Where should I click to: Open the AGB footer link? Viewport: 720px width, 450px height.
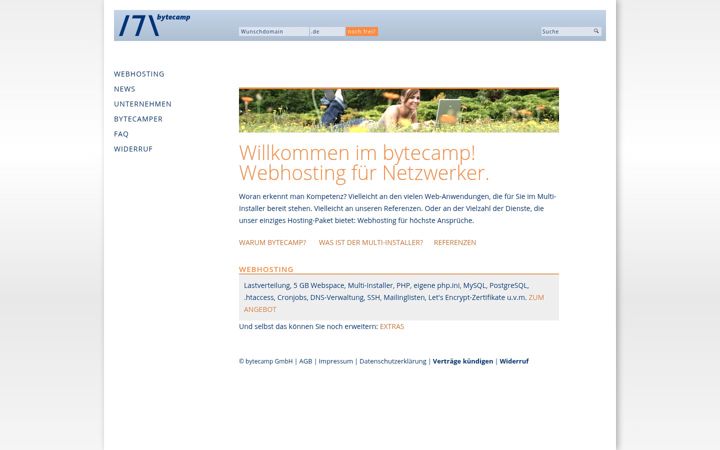(x=305, y=361)
